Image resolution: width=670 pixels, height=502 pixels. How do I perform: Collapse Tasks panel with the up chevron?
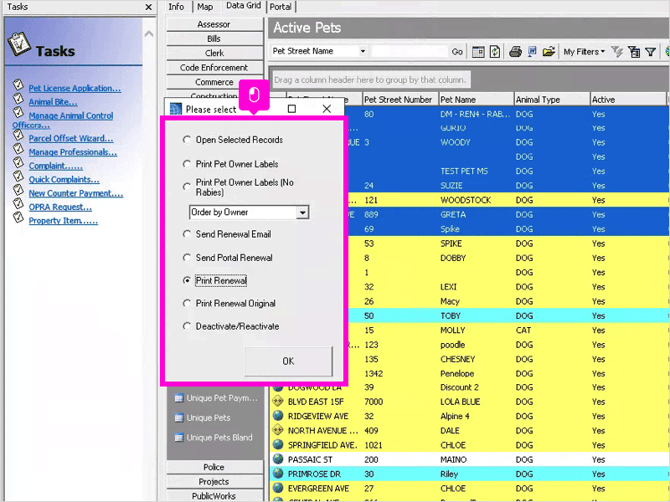[149, 34]
